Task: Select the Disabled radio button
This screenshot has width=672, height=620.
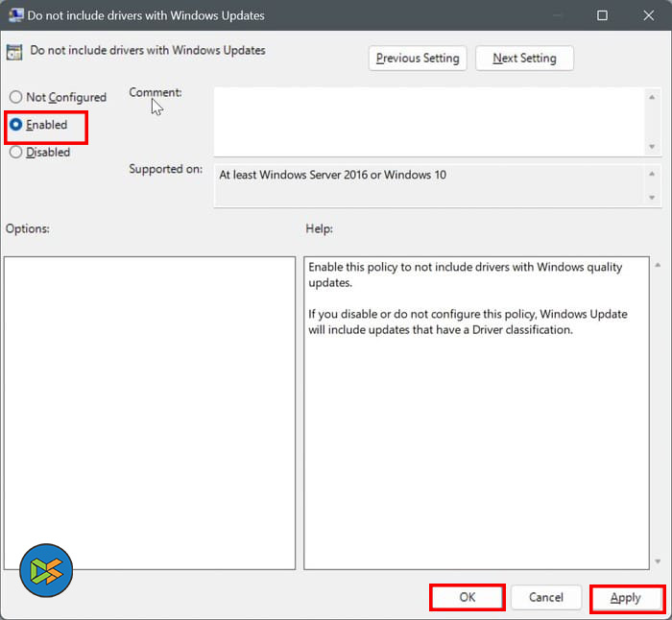Action: click(16, 152)
